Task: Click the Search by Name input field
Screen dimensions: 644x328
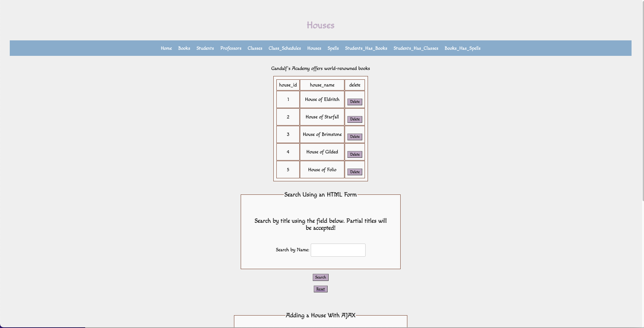Action: coord(338,250)
